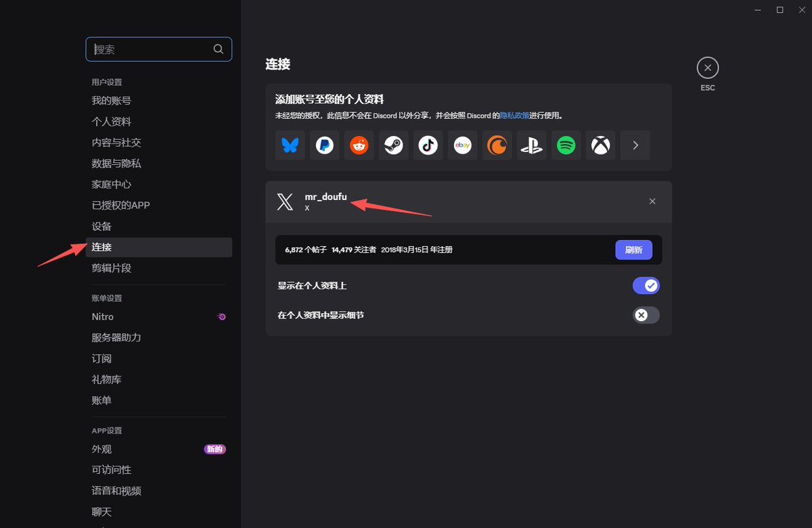Connect a Spotify account

[566, 145]
